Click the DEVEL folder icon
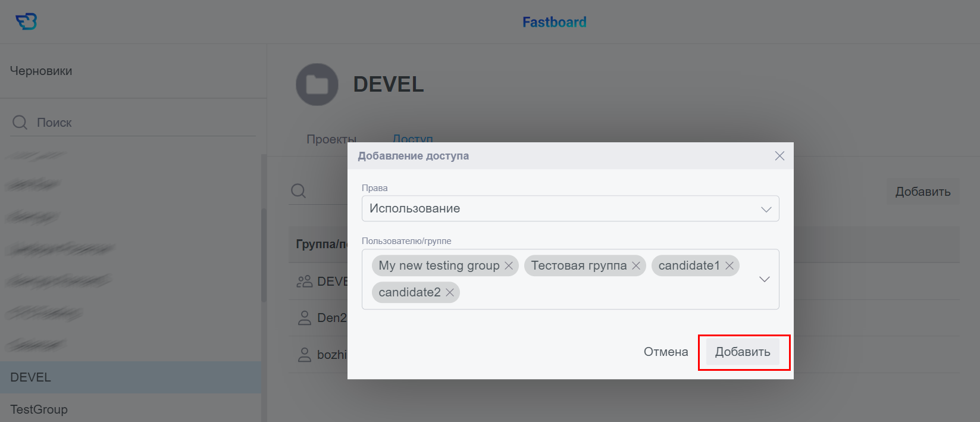 (317, 85)
